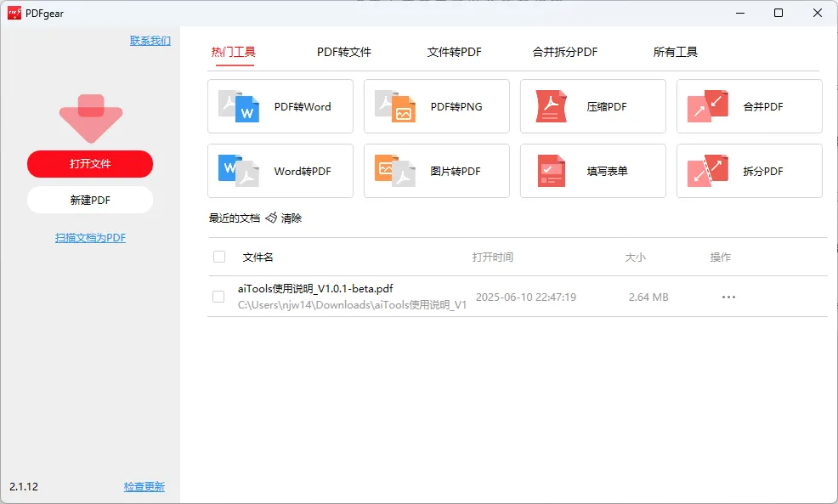Image resolution: width=838 pixels, height=504 pixels.
Task: Switch to the PDF转文件 tab
Action: click(x=344, y=52)
